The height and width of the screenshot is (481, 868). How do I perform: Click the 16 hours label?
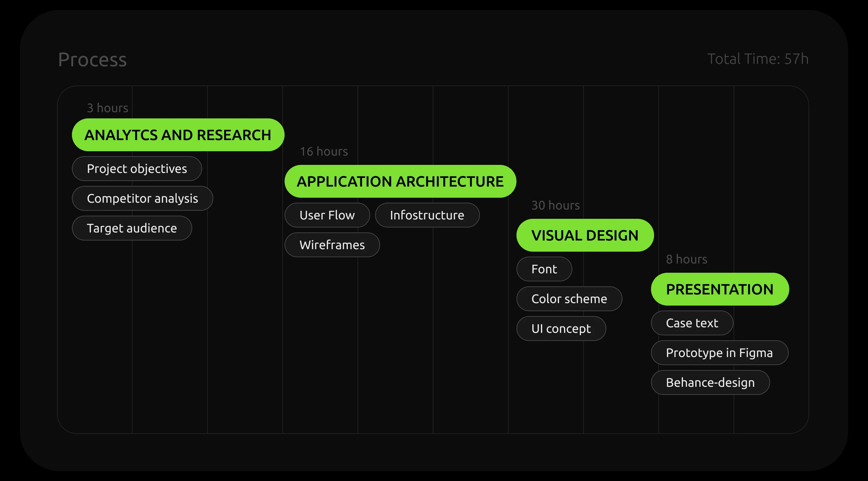tap(323, 152)
